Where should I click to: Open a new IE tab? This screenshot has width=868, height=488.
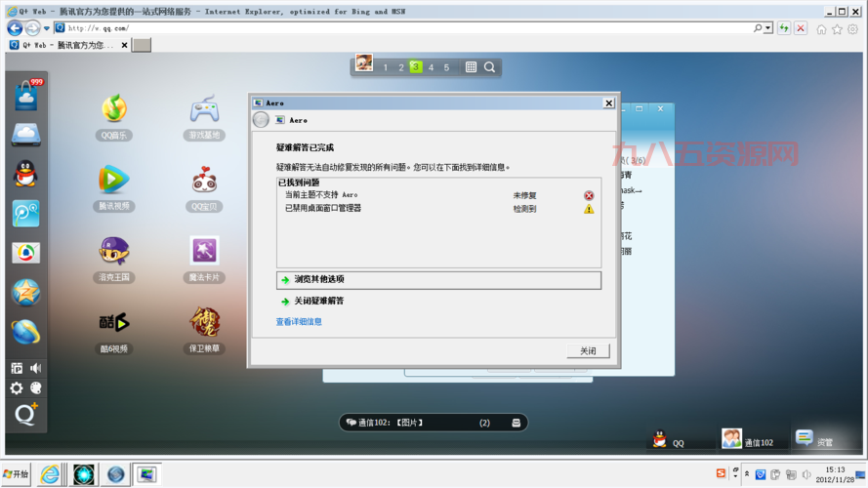click(x=142, y=45)
